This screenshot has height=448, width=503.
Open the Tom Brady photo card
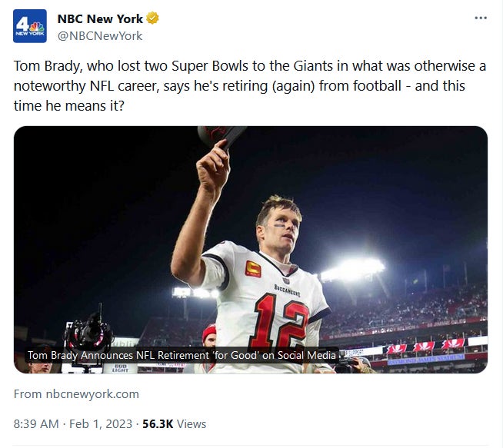point(251,249)
